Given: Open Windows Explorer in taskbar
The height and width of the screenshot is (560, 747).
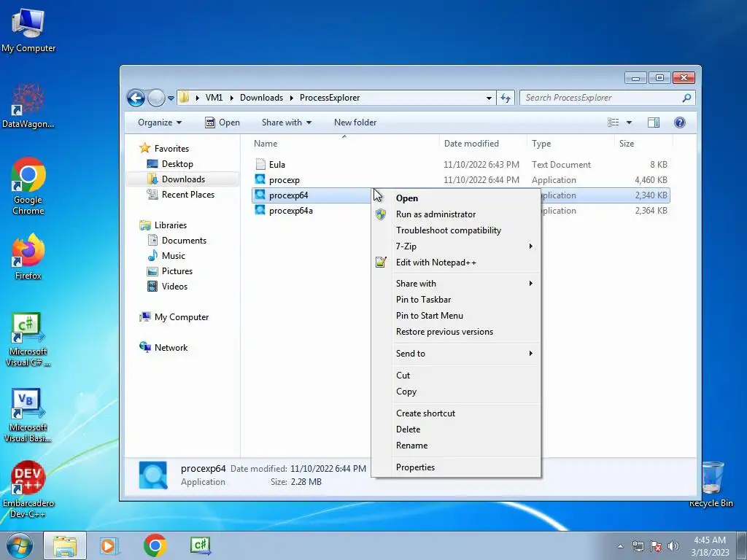Looking at the screenshot, I should 65,545.
